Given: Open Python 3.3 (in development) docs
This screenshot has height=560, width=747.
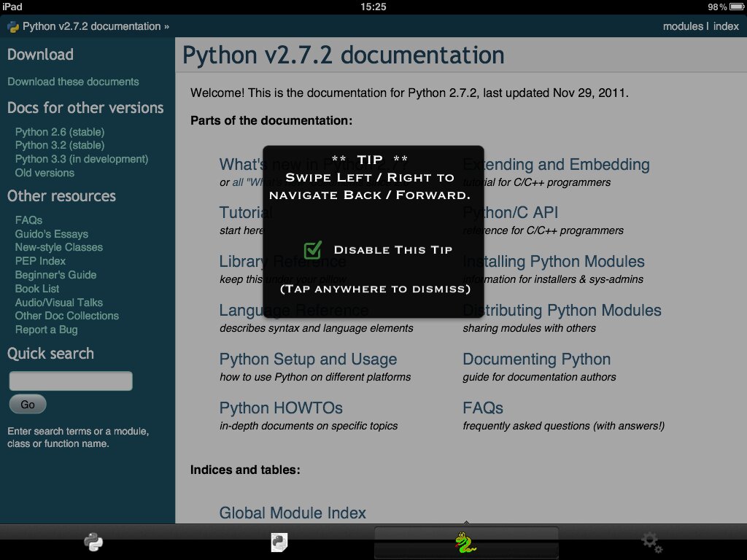Looking at the screenshot, I should pyautogui.click(x=81, y=159).
